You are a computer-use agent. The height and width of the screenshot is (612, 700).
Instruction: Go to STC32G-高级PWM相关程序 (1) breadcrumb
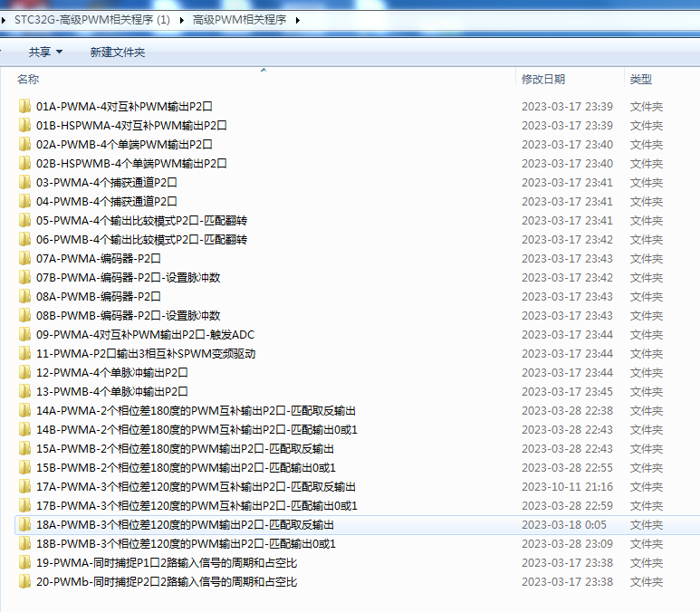click(92, 20)
